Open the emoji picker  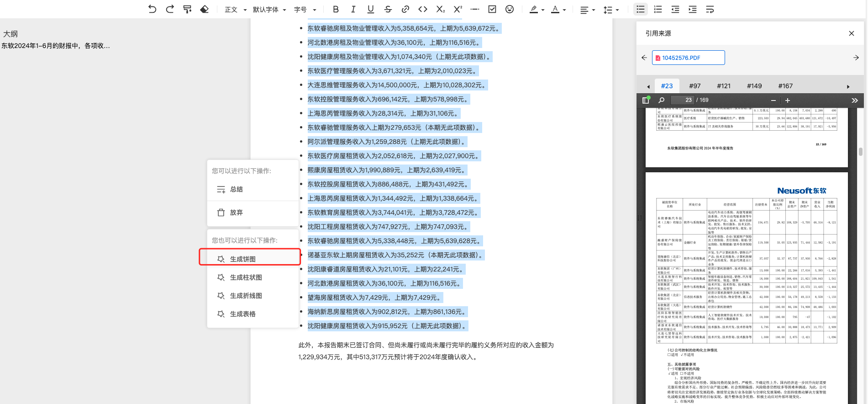(x=510, y=9)
